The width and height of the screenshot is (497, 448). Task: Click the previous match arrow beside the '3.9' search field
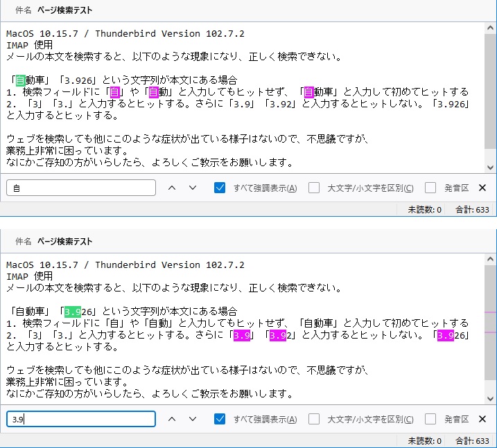(x=173, y=419)
